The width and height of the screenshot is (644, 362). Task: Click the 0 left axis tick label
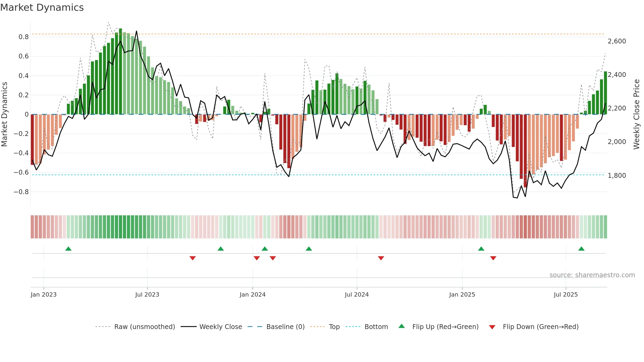click(27, 114)
